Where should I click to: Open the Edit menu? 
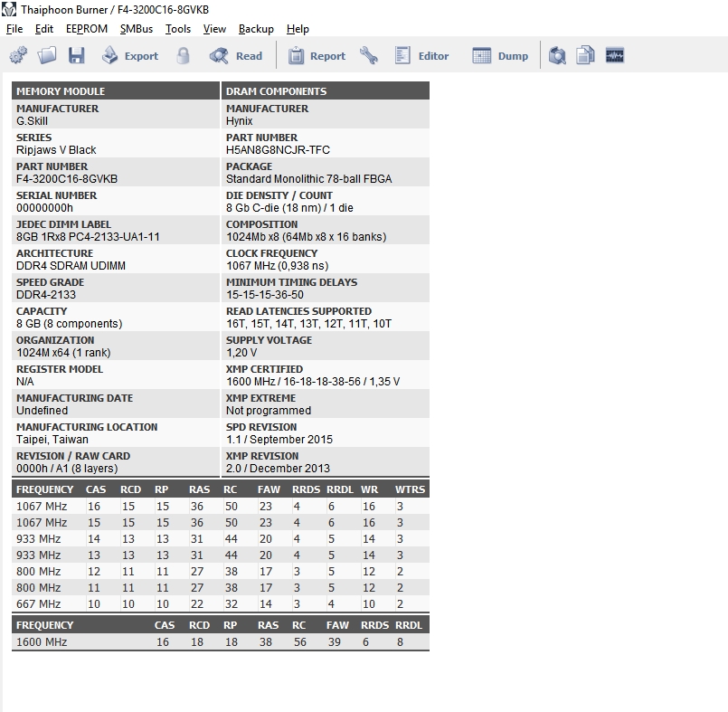(44, 29)
